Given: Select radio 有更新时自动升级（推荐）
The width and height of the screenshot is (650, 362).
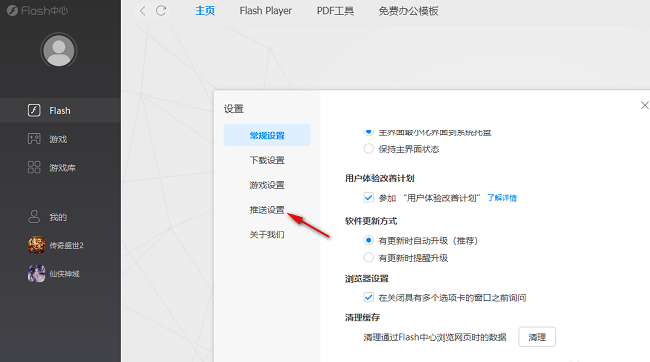Looking at the screenshot, I should [368, 240].
